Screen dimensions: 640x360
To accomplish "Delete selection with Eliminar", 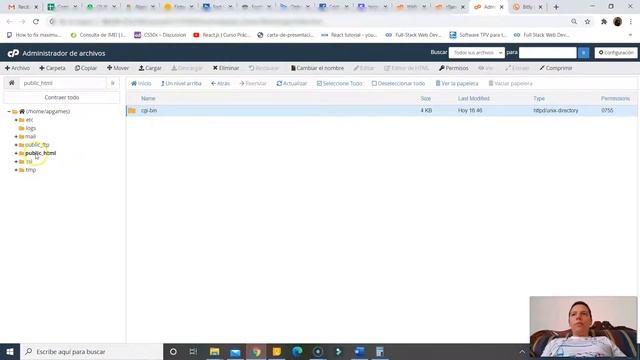I will tap(226, 68).
